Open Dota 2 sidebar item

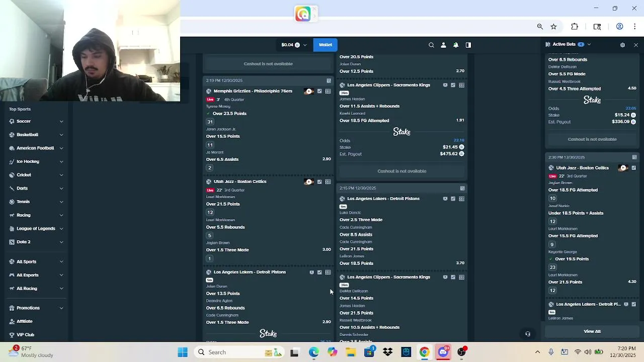[x=36, y=242]
